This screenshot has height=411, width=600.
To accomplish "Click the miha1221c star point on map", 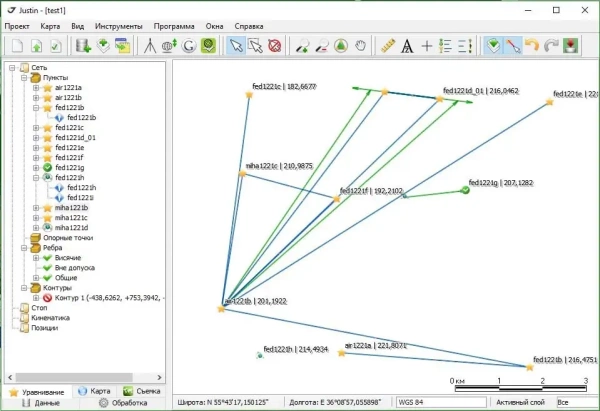I will (242, 173).
